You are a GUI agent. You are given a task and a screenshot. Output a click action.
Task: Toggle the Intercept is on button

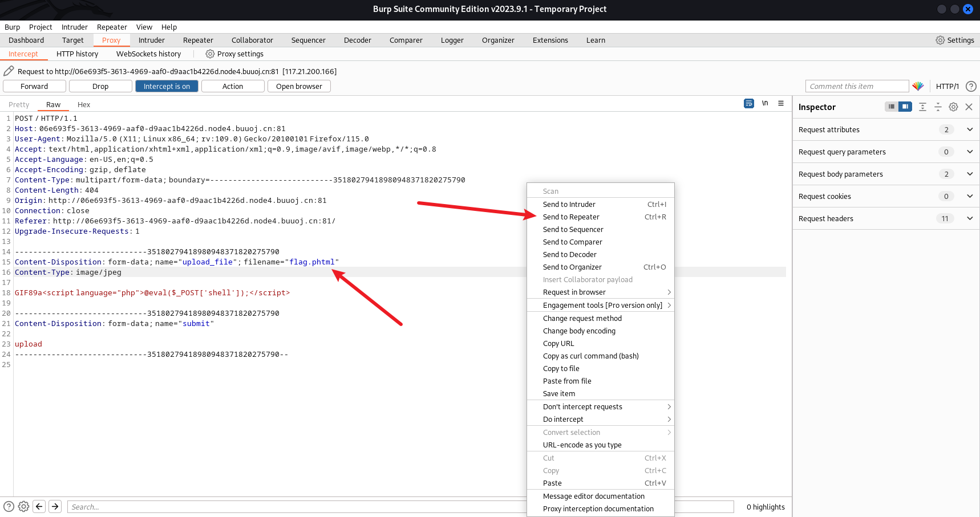pyautogui.click(x=167, y=86)
